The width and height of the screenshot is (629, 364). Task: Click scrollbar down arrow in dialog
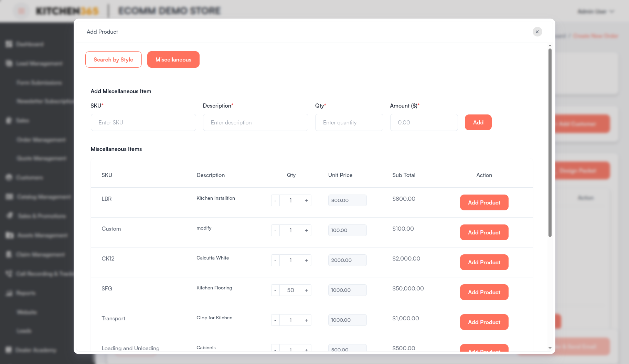click(x=550, y=348)
